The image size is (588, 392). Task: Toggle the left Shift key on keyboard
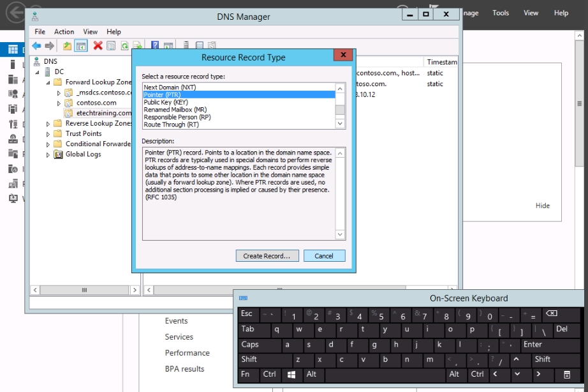tap(249, 359)
